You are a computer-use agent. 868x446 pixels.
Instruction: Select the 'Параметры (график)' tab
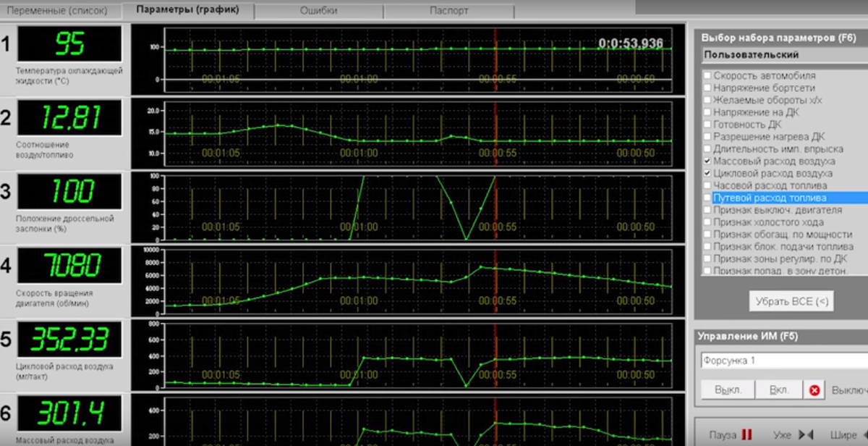(190, 10)
